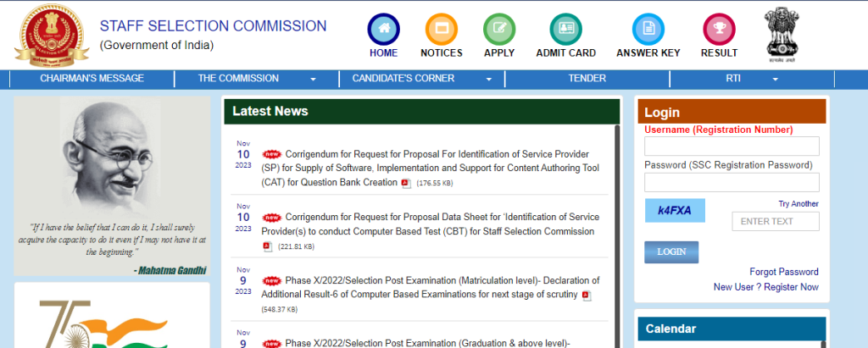This screenshot has height=348, width=868.
Task: Click Try Another captcha link
Action: (x=798, y=203)
